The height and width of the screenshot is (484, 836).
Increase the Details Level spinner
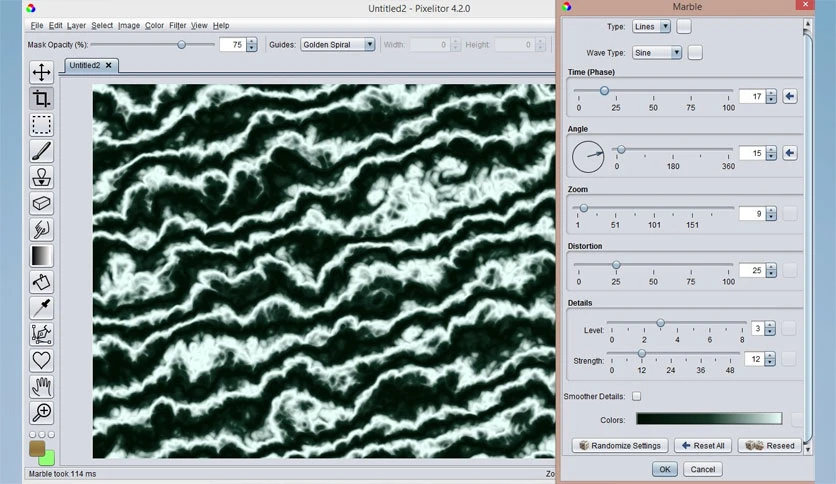(x=769, y=325)
